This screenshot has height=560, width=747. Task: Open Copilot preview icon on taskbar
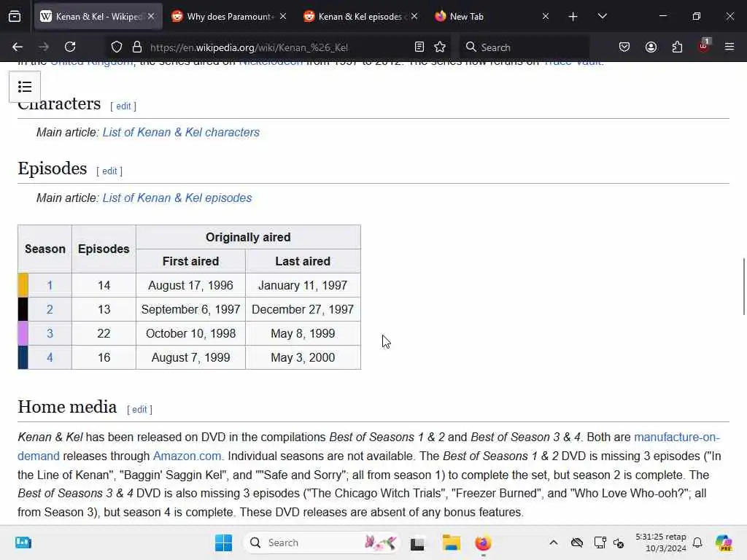pyautogui.click(x=724, y=542)
